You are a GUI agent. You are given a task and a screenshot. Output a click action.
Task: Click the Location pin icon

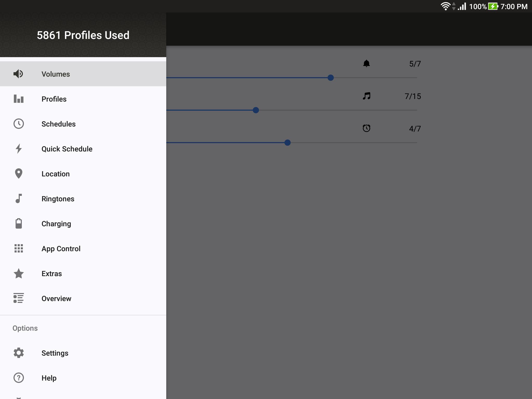coord(18,174)
